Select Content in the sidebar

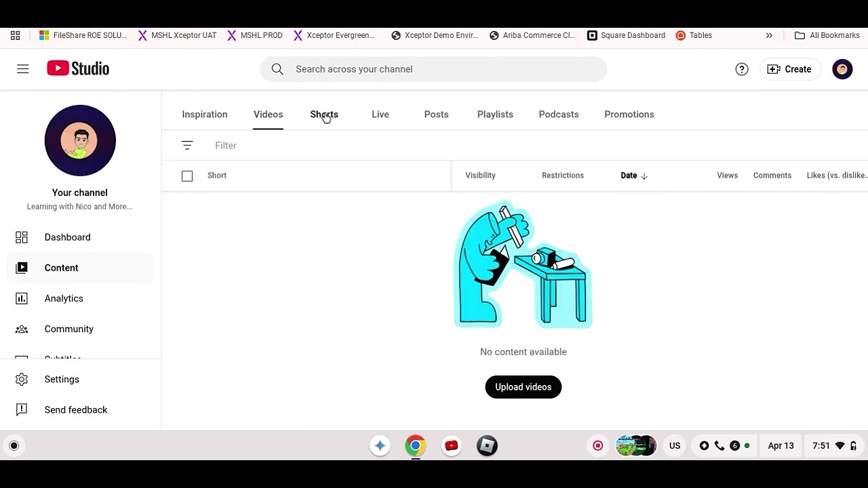(80, 268)
